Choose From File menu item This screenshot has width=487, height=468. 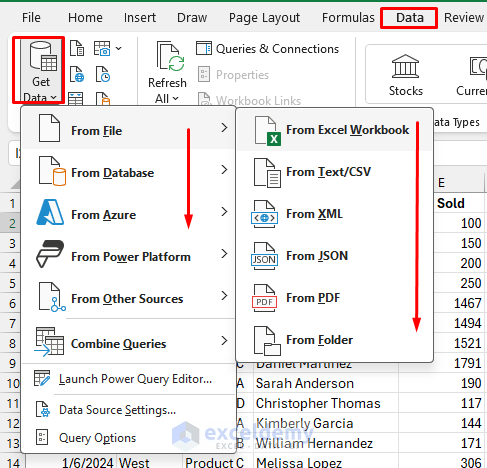point(128,128)
